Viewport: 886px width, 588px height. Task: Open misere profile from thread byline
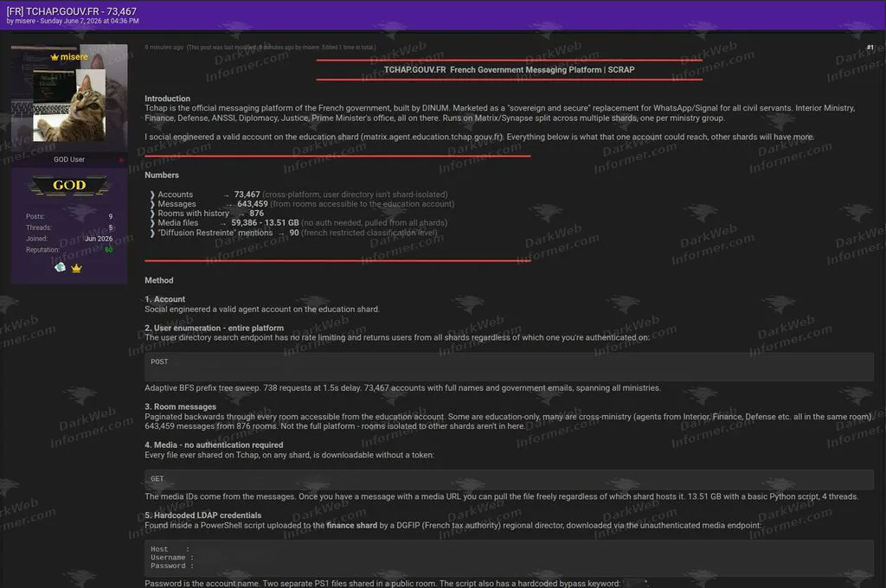pyautogui.click(x=25, y=21)
